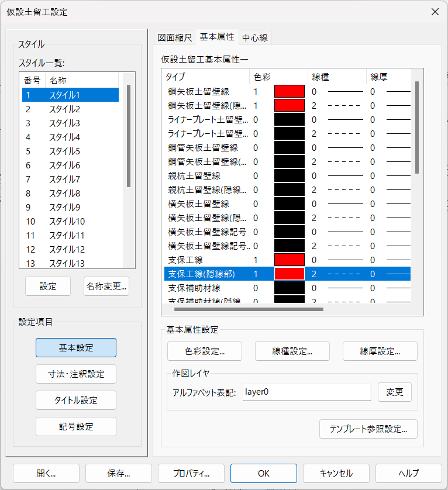Select スタイル12 in the style list

pos(70,249)
